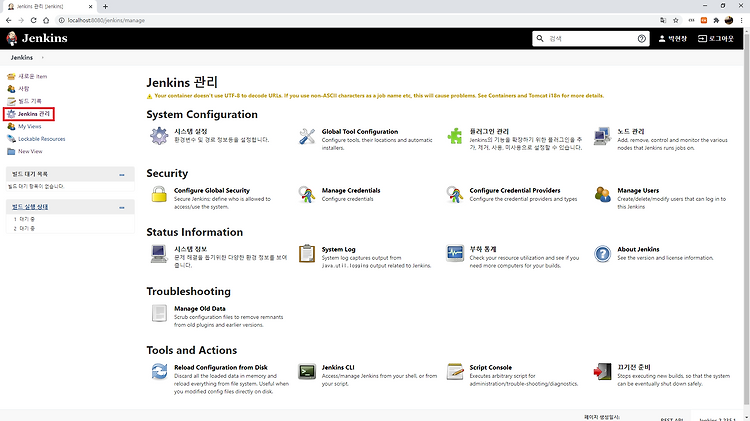Open the Global Tool Configuration link
This screenshot has width=750, height=421.
pos(360,132)
